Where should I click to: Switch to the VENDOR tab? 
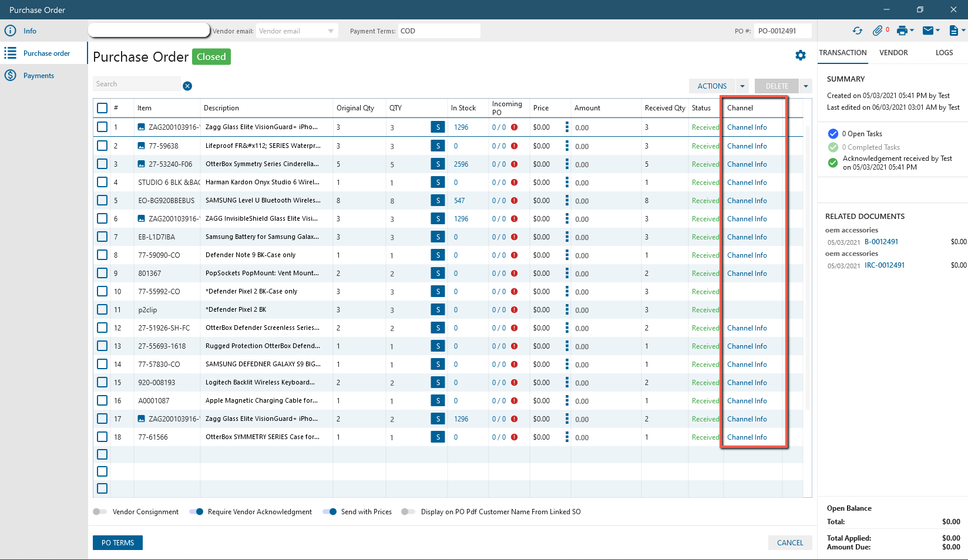893,53
